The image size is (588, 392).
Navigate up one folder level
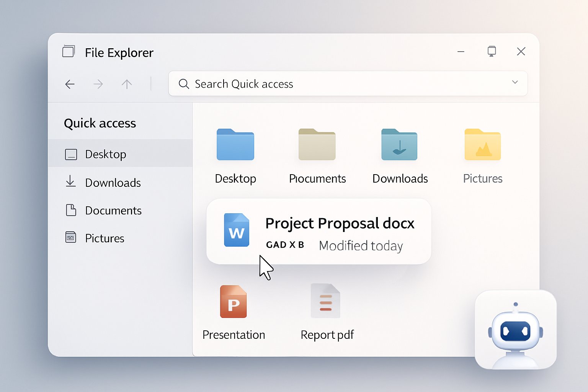coord(127,84)
